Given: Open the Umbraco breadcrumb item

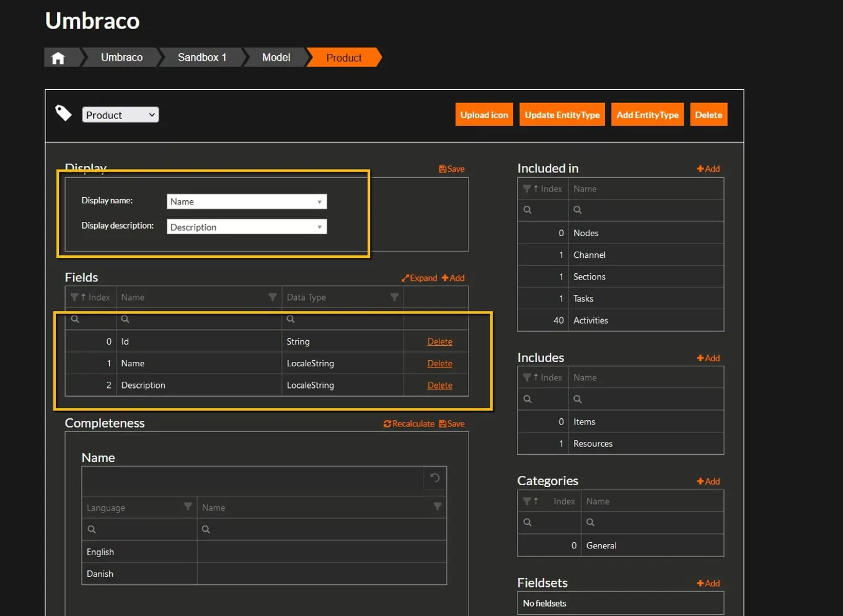Looking at the screenshot, I should [x=121, y=58].
